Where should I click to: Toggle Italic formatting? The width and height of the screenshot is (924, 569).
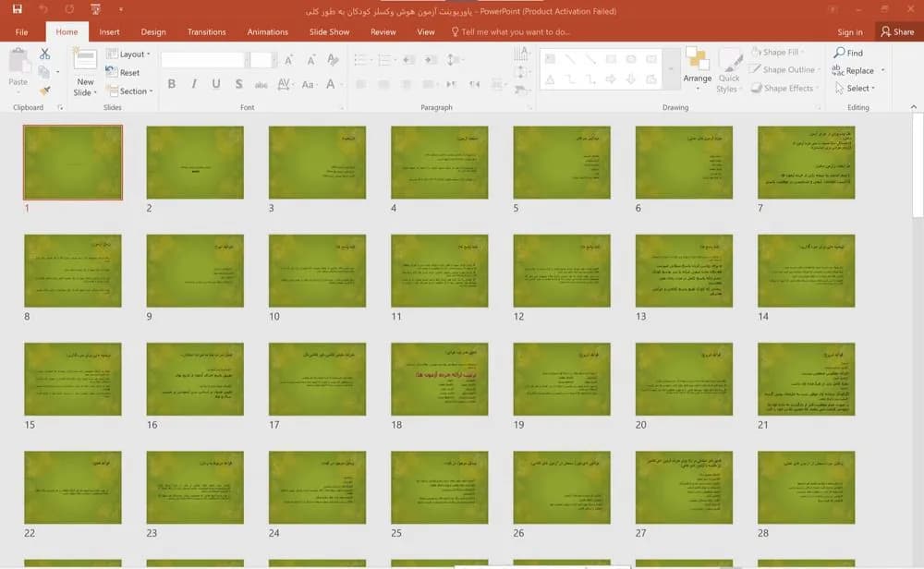194,84
